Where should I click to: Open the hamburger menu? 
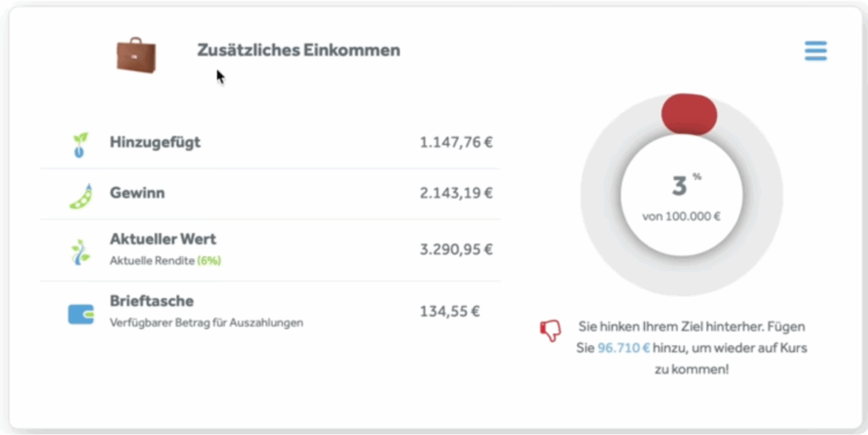click(x=815, y=51)
